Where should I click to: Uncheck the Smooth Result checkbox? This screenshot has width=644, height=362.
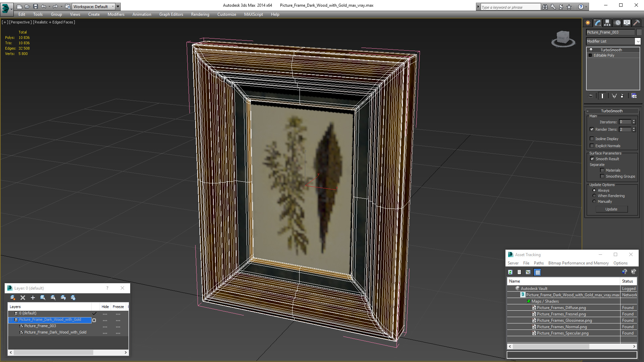pyautogui.click(x=592, y=159)
